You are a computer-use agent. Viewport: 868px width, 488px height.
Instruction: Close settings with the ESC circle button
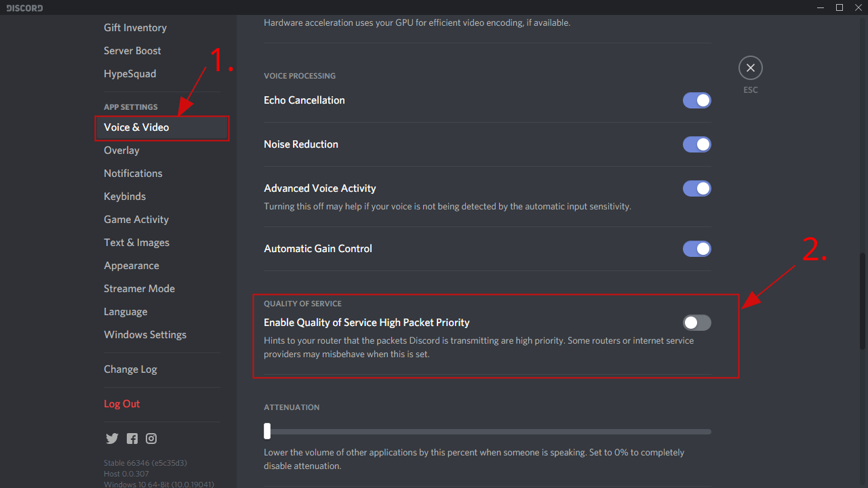click(750, 68)
